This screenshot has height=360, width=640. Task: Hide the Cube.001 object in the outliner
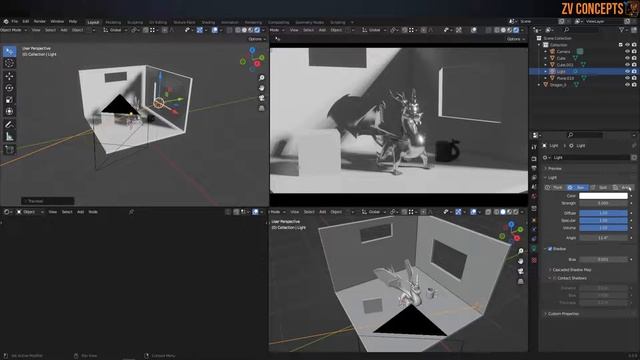pyautogui.click(x=627, y=65)
